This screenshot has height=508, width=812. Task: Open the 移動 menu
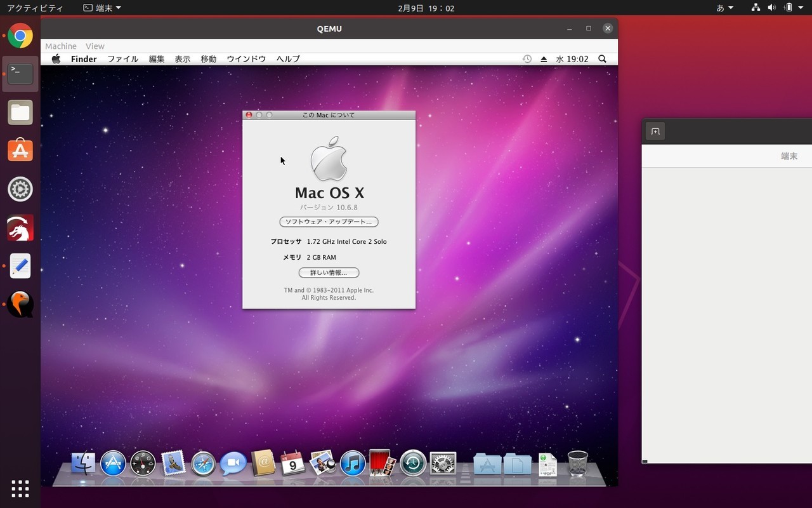coord(209,59)
